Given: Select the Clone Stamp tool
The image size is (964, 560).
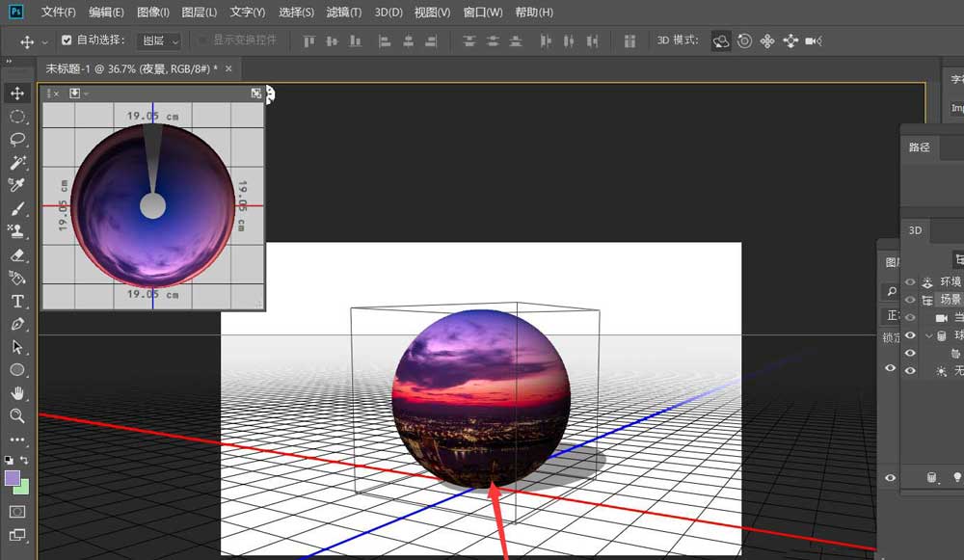Looking at the screenshot, I should 17,231.
